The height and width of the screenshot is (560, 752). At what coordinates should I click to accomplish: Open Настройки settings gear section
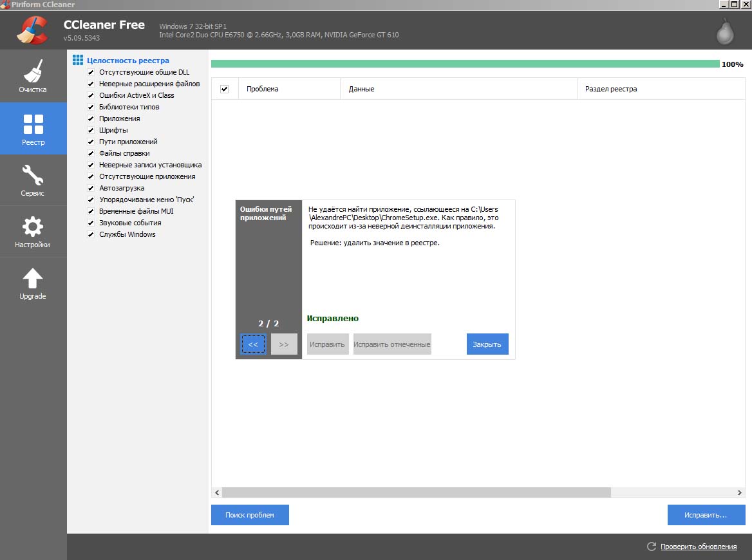pos(33,232)
